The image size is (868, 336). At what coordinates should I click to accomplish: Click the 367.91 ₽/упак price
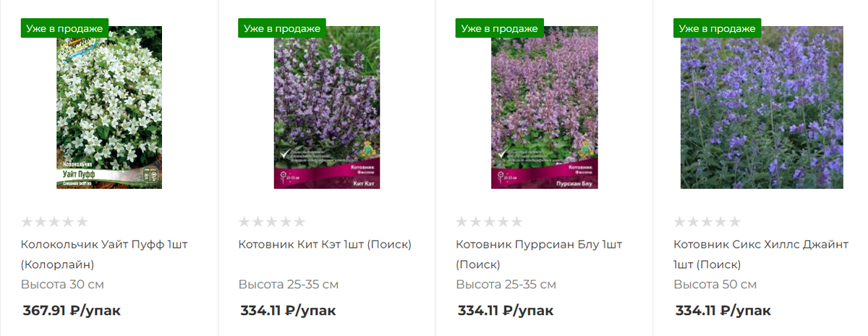point(72,311)
